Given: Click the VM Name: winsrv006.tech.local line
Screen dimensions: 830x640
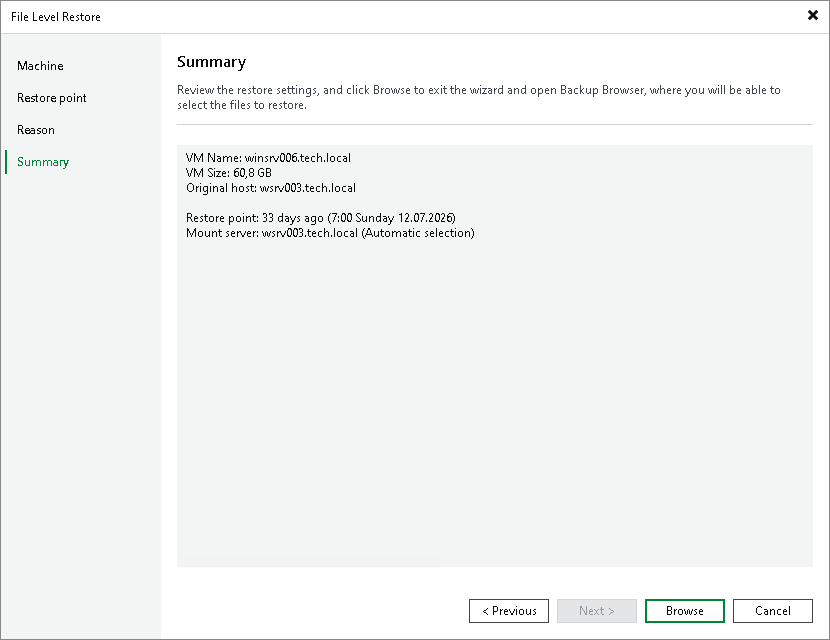Looking at the screenshot, I should point(268,158).
